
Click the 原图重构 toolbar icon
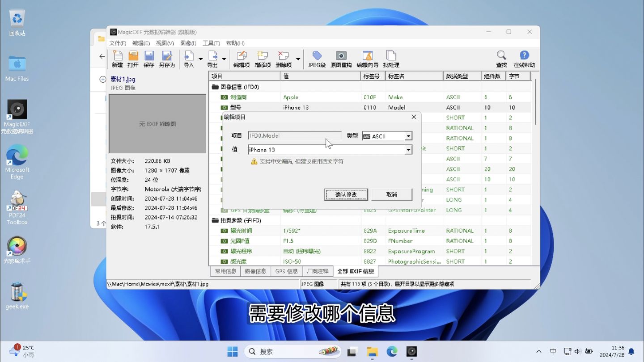341,59
